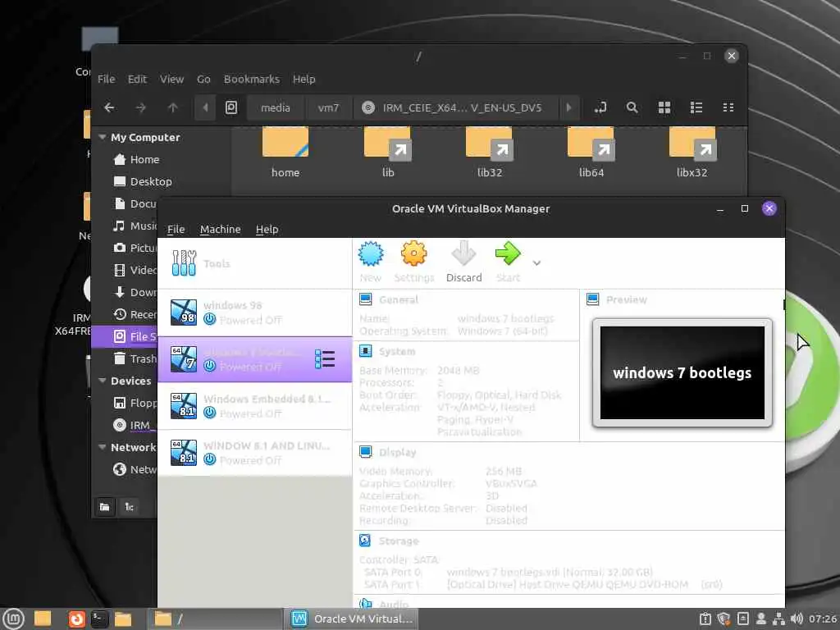Click the Display section header
Viewport: 840px width, 630px height.
[x=398, y=452]
